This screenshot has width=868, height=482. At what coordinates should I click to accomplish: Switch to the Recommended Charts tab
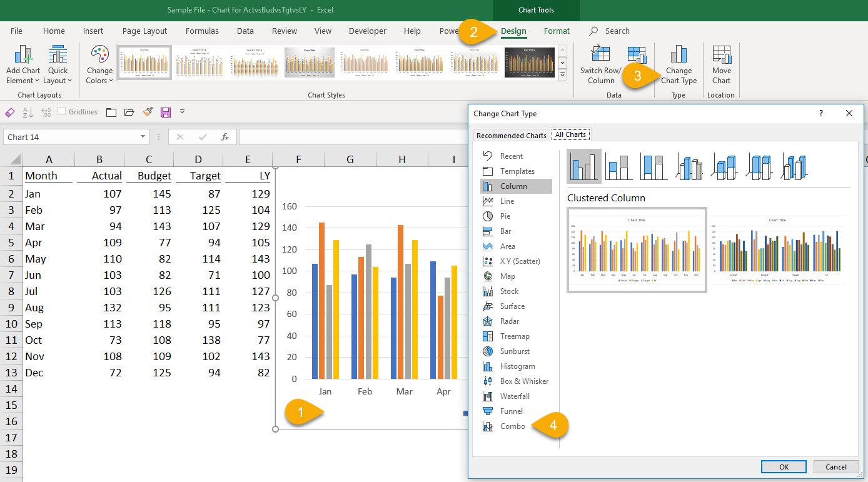point(511,135)
